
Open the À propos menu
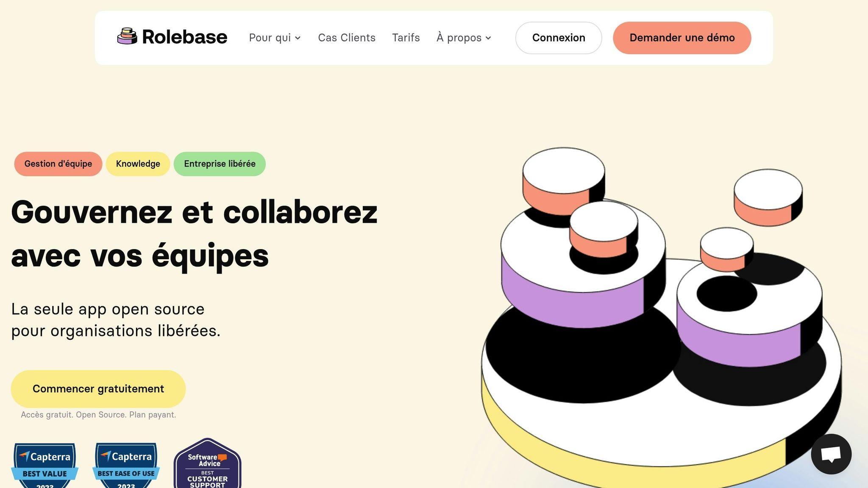464,38
